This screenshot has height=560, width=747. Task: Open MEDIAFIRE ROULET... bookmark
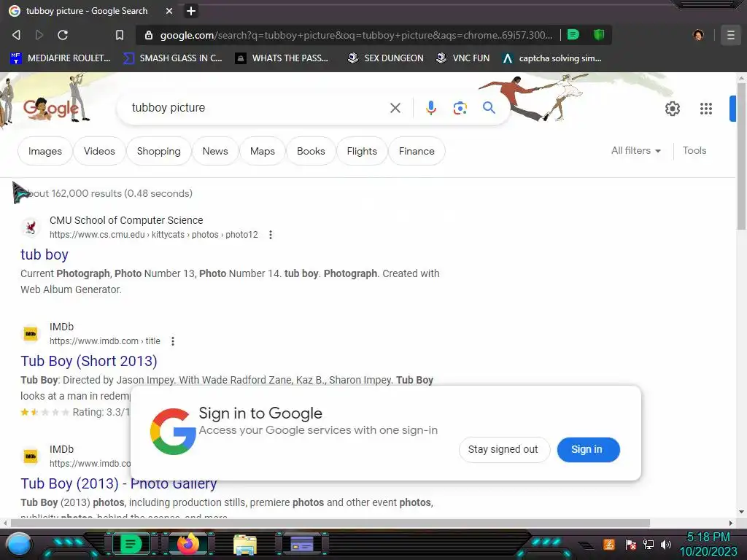61,58
